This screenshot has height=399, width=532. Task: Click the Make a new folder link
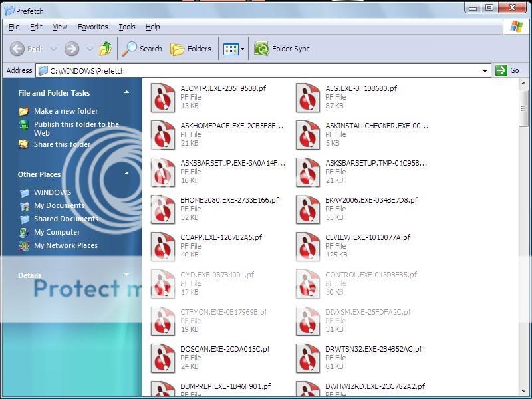65,111
